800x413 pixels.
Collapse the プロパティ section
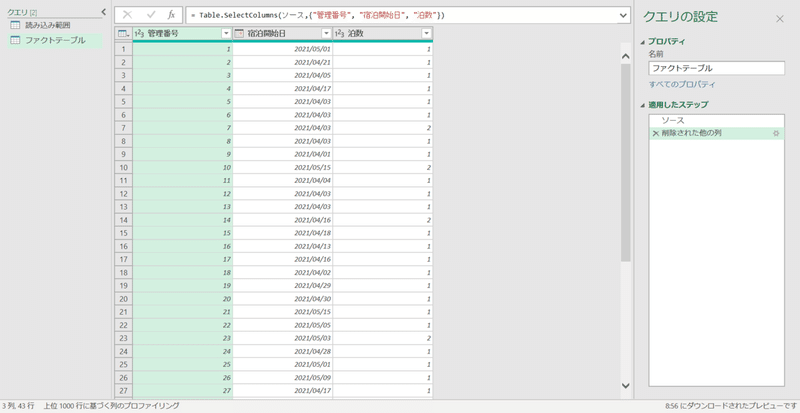click(642, 42)
